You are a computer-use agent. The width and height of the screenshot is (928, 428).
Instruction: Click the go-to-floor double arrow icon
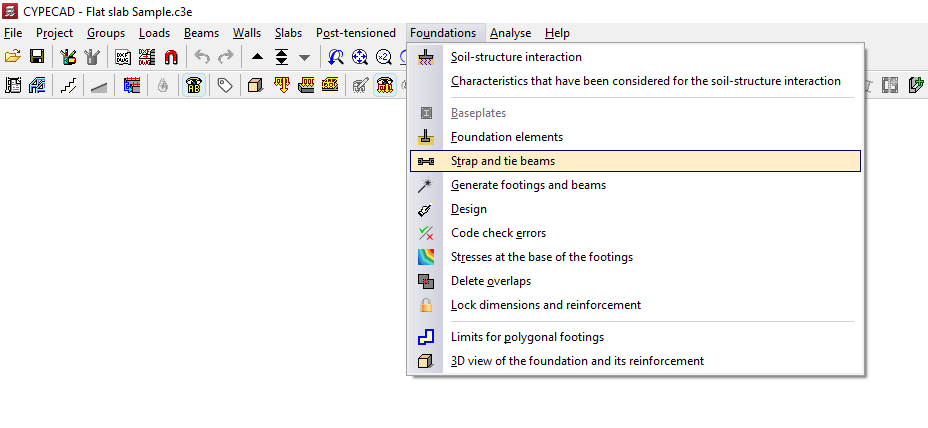[282, 57]
